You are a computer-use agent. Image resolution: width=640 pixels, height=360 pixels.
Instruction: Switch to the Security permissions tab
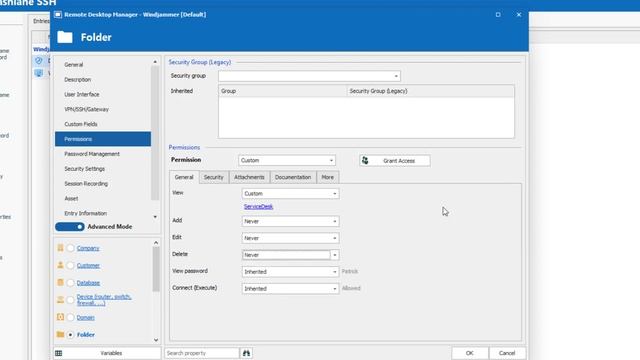click(x=213, y=177)
